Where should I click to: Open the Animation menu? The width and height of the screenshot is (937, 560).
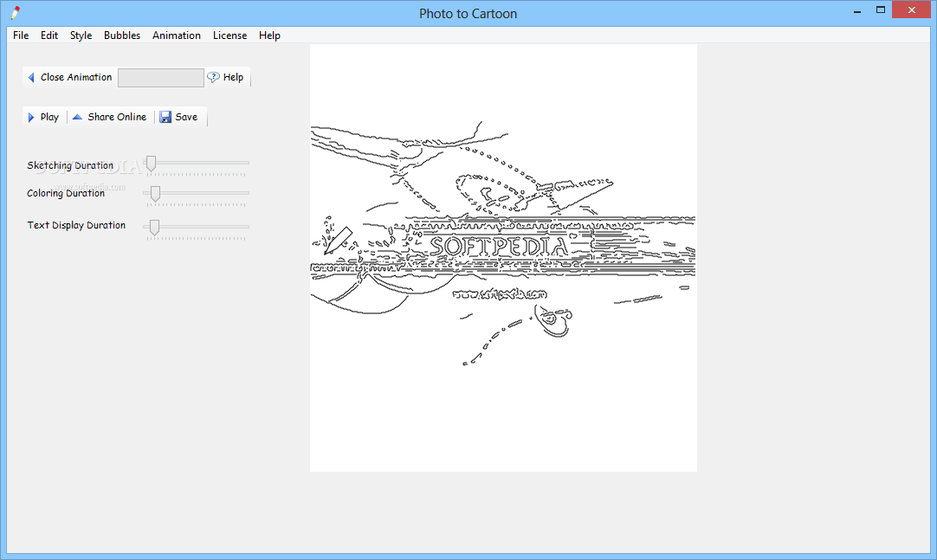[177, 35]
